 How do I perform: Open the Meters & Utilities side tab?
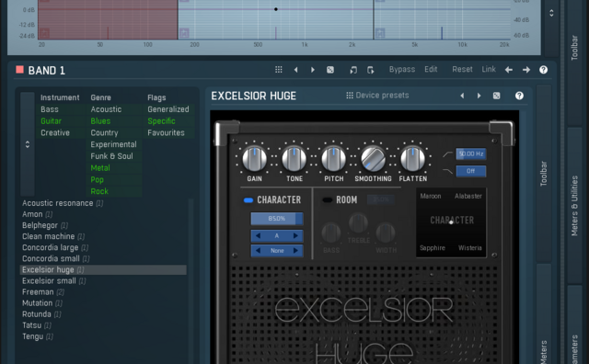pyautogui.click(x=574, y=206)
